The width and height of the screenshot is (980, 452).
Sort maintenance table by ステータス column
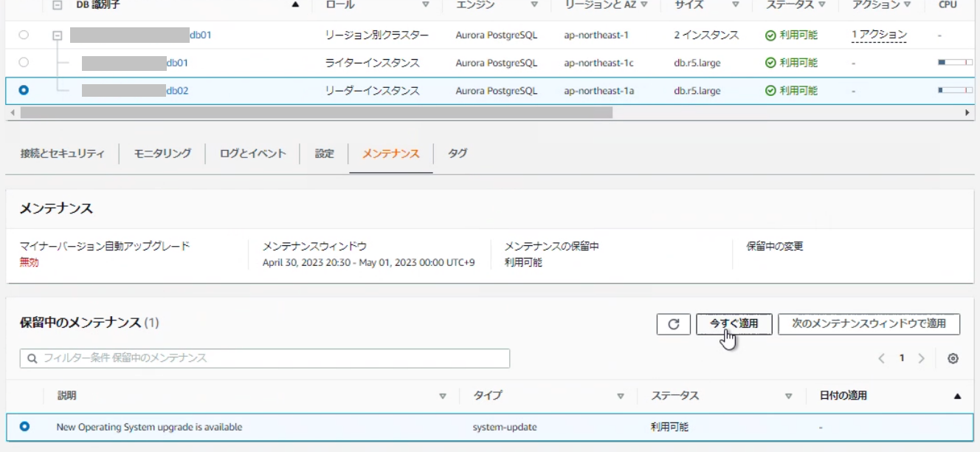click(x=789, y=396)
